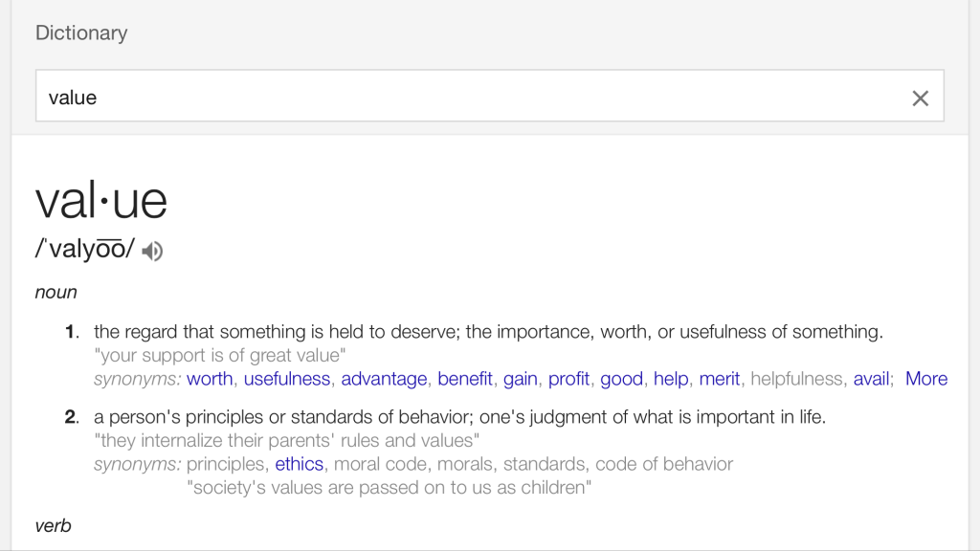Open the 'merit' synonym definition
Image resolution: width=980 pixels, height=551 pixels.
tap(720, 379)
